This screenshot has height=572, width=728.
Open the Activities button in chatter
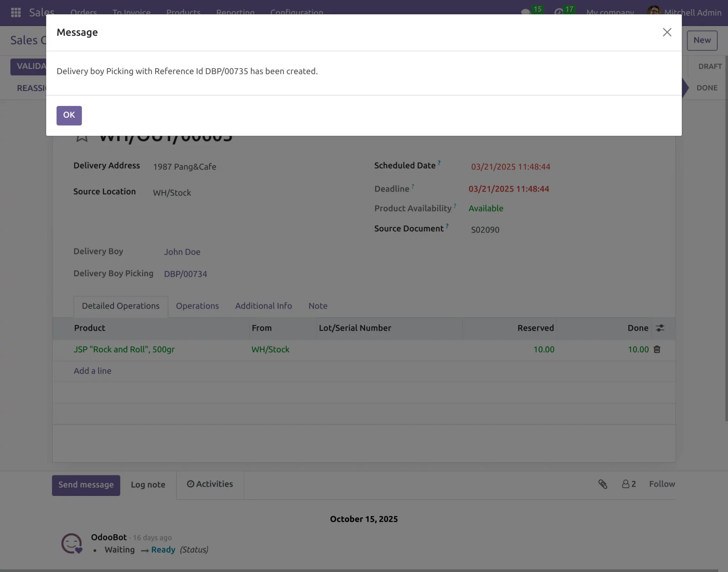210,484
